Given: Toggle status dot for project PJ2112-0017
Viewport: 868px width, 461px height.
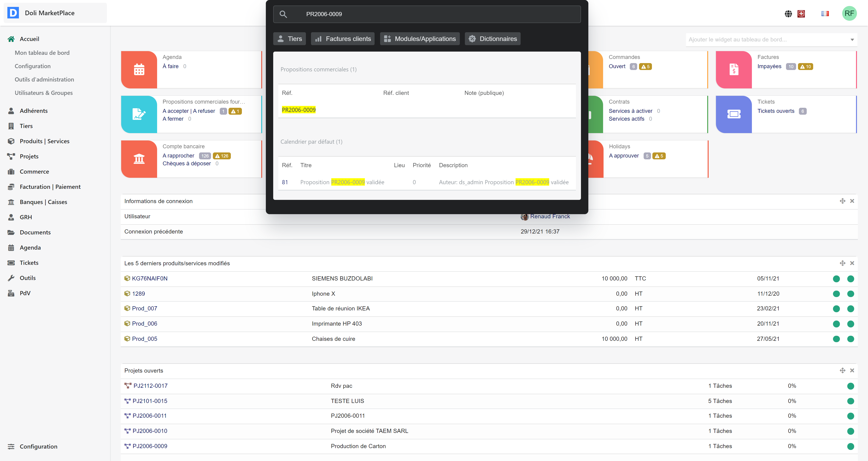Looking at the screenshot, I should (850, 386).
